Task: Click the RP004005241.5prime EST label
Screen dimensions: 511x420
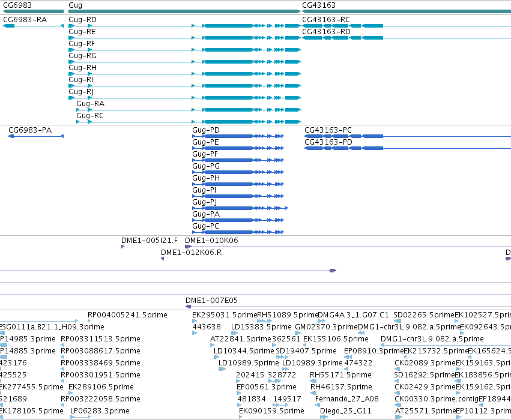Action: [x=127, y=315]
